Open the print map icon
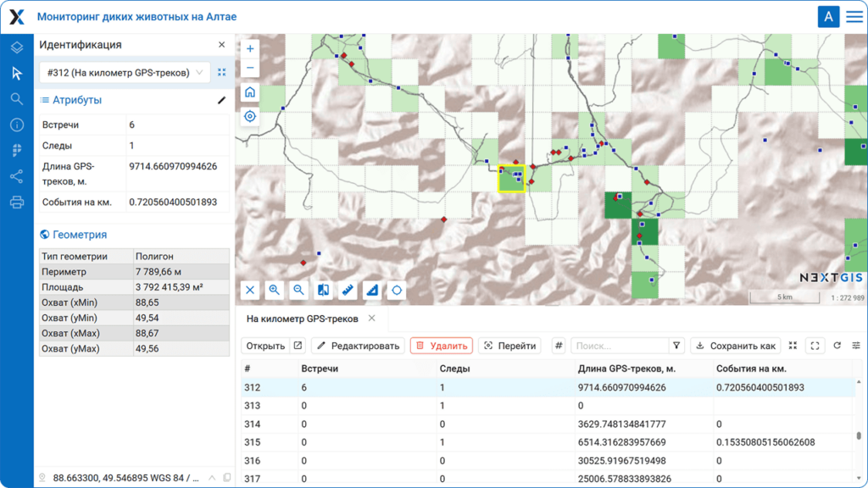Screen dimensions: 868x488 [16, 202]
